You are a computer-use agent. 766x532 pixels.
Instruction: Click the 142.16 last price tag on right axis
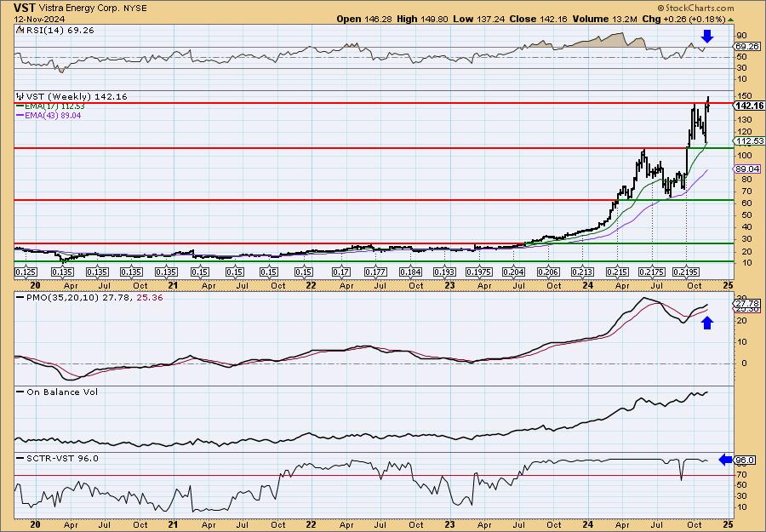click(x=749, y=106)
